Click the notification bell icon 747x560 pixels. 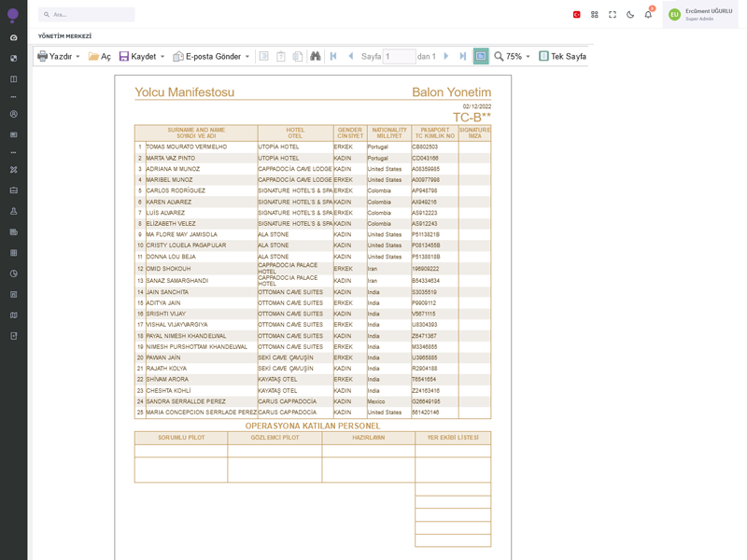point(648,15)
